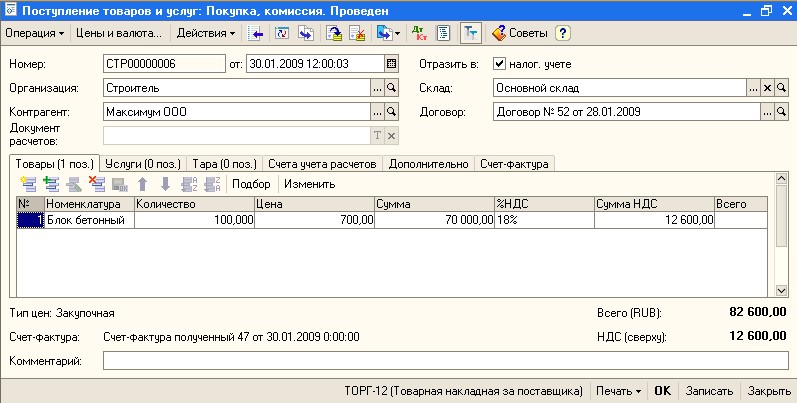Click the post document icon with curved arrow
This screenshot has width=797, height=403.
point(334,34)
